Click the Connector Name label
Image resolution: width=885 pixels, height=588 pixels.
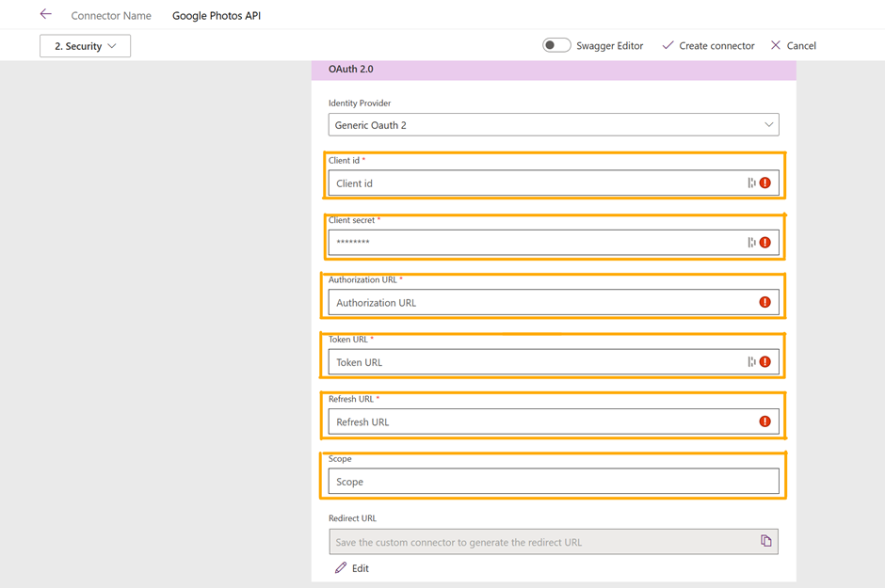pos(111,16)
